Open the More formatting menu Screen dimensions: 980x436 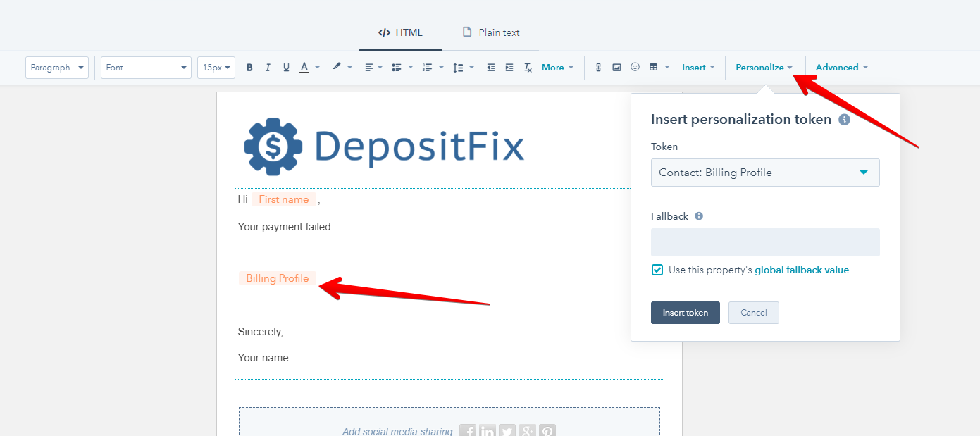pos(558,68)
